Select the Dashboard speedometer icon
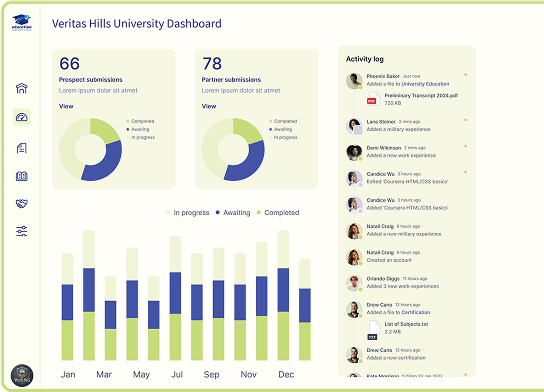Viewport: 544px width, 392px height. tap(22, 117)
